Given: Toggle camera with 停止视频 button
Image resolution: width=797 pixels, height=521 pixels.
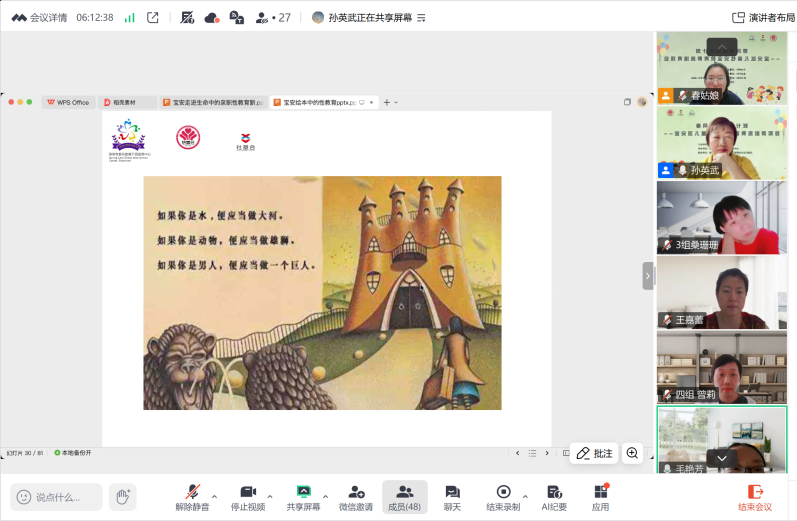Looking at the screenshot, I should pos(247,497).
